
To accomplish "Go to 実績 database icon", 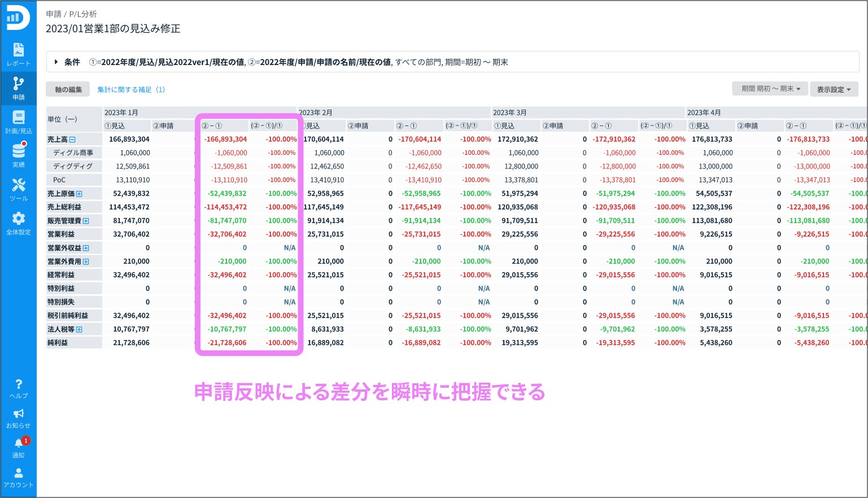I will click(19, 155).
